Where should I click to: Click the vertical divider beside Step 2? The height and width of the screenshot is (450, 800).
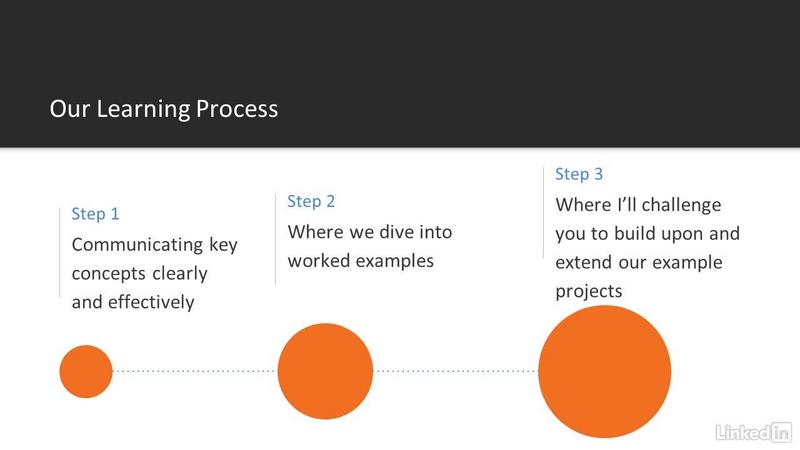(x=276, y=239)
